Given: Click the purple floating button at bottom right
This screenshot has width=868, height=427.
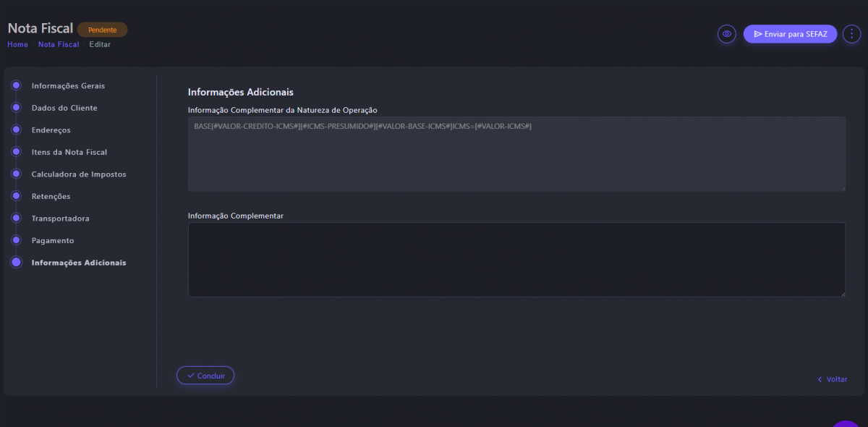Looking at the screenshot, I should [845, 423].
